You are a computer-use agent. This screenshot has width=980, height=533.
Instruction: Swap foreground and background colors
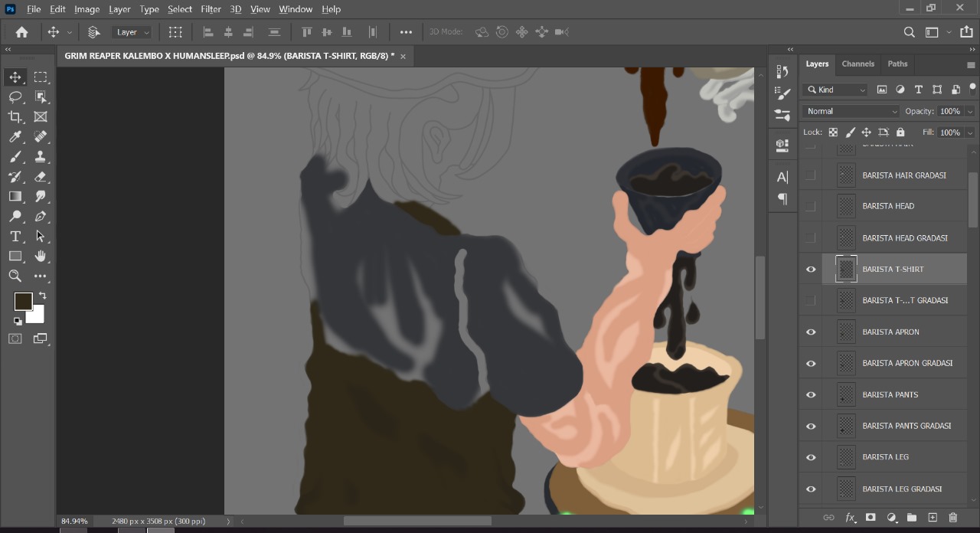pos(42,296)
